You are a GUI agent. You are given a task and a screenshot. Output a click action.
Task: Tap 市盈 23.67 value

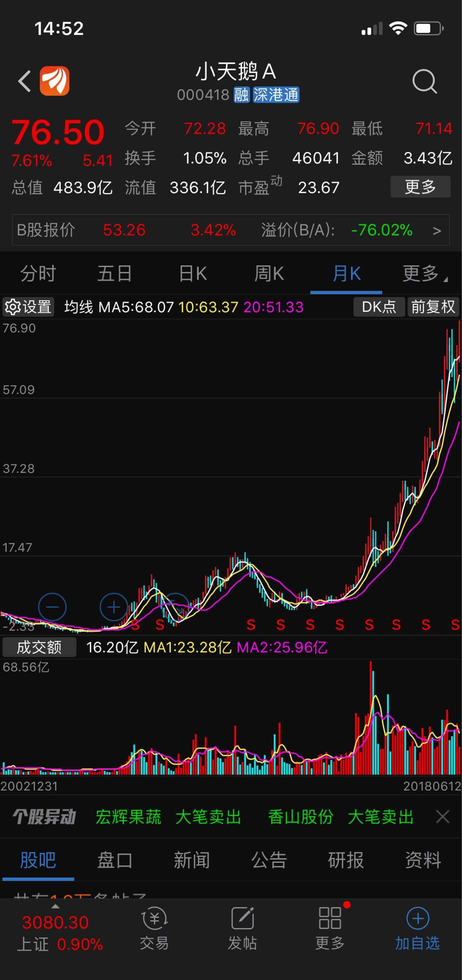click(x=319, y=188)
